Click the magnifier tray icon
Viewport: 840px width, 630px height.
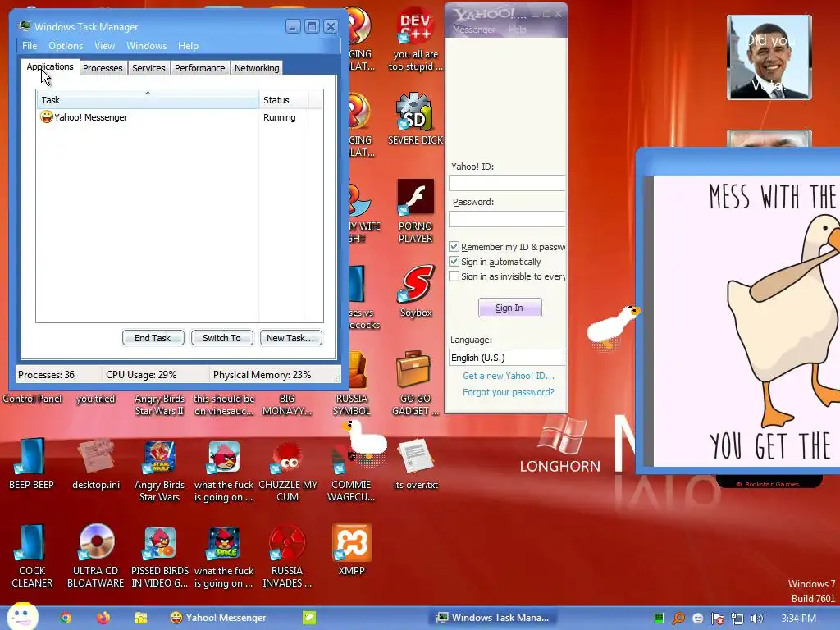[678, 619]
